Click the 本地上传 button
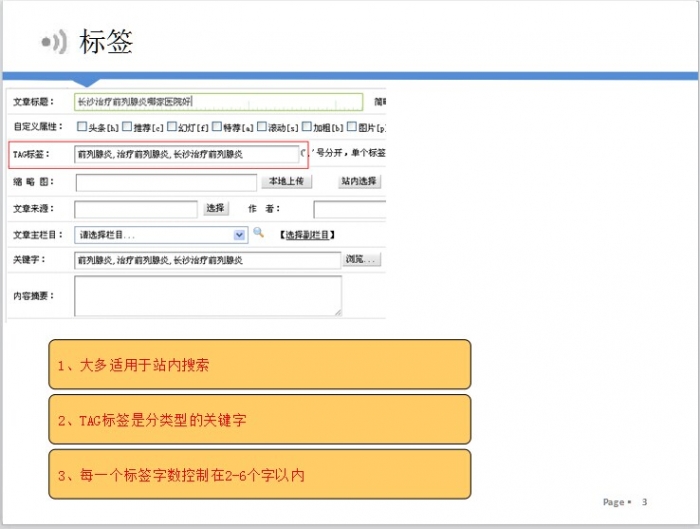This screenshot has height=529, width=700. click(287, 182)
